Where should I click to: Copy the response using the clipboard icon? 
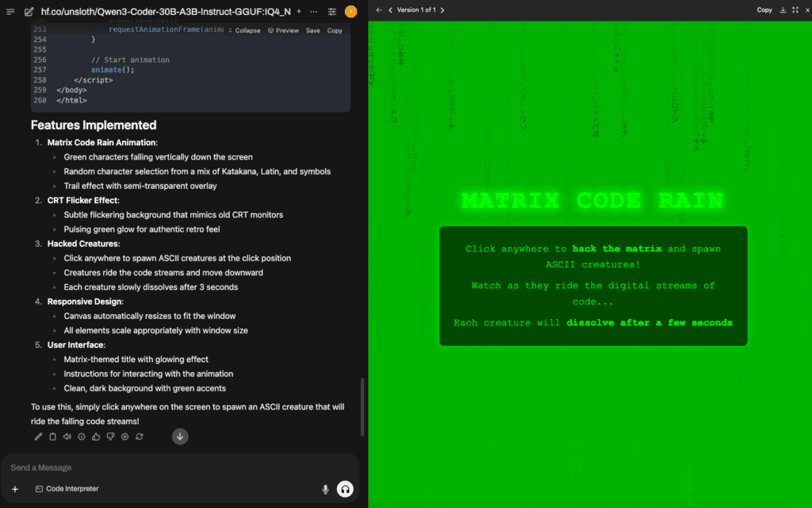click(x=53, y=437)
